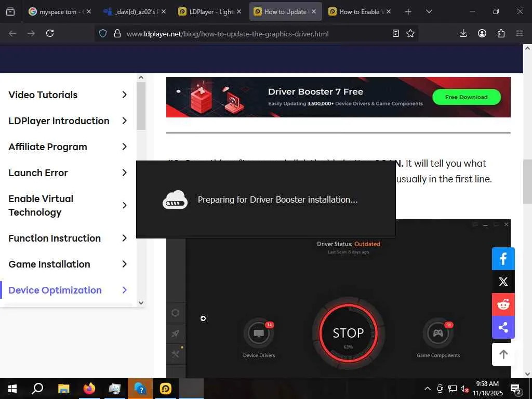Bookmark this page with star icon
The width and height of the screenshot is (532, 399).
click(x=410, y=33)
